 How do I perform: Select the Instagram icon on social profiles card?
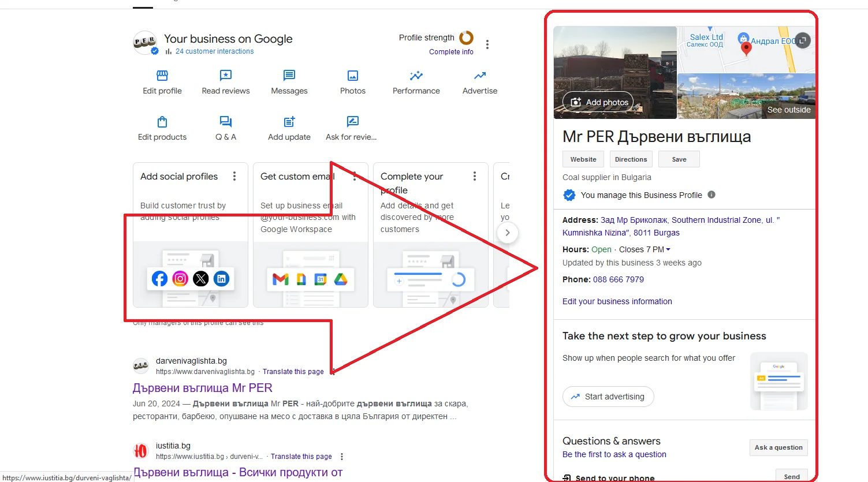click(x=180, y=278)
